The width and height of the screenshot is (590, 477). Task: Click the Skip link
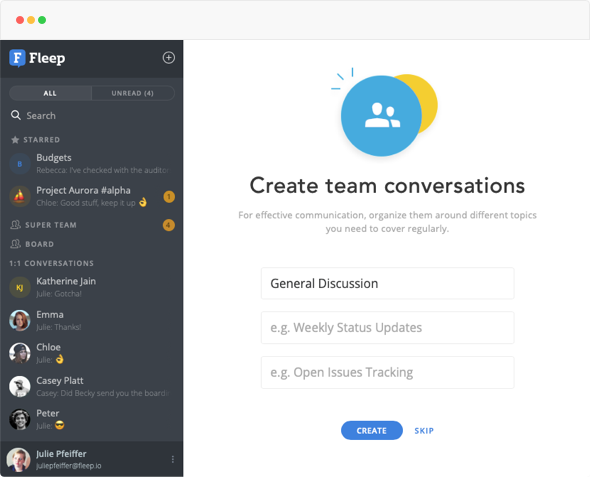pos(424,431)
